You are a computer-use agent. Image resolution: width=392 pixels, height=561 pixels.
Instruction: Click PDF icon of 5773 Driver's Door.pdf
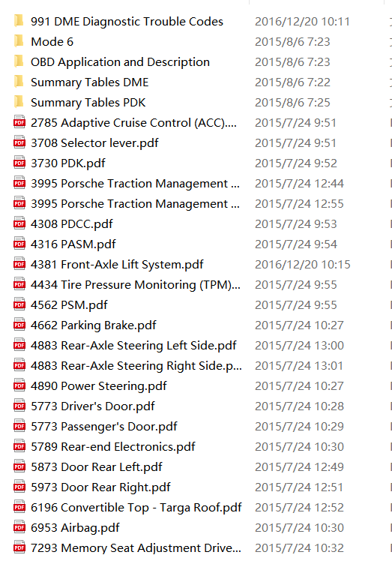point(19,406)
